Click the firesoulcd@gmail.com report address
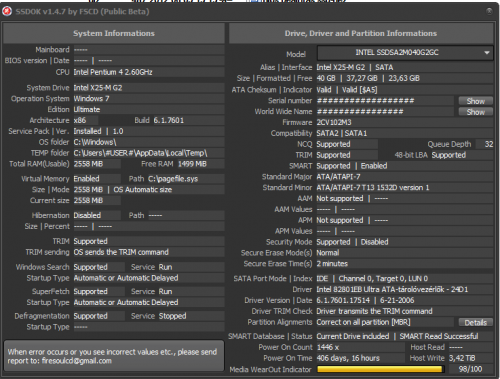Viewport: 500px width, 379px height. 77,361
